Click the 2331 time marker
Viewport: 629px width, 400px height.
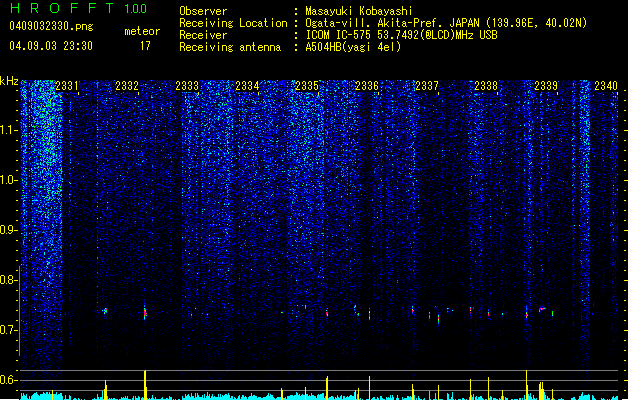tap(67, 86)
